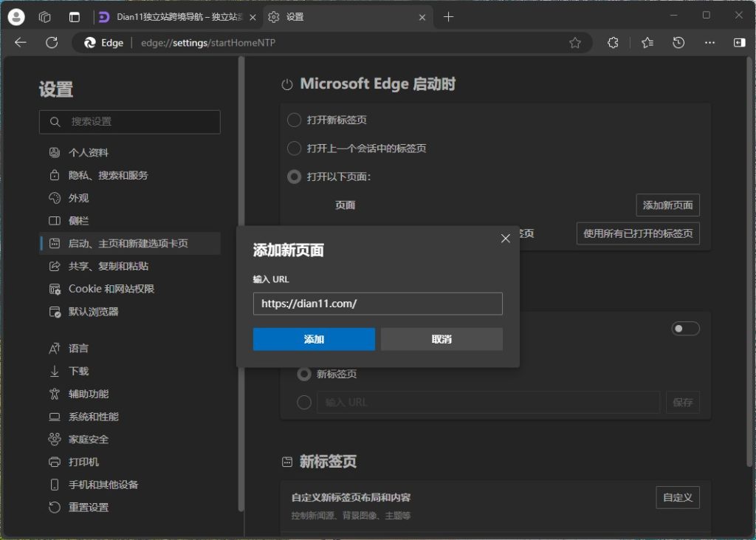Open 下载 settings

tap(130, 371)
